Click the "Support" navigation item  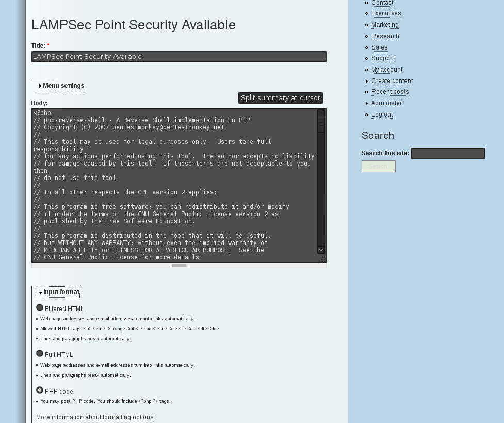click(x=382, y=58)
